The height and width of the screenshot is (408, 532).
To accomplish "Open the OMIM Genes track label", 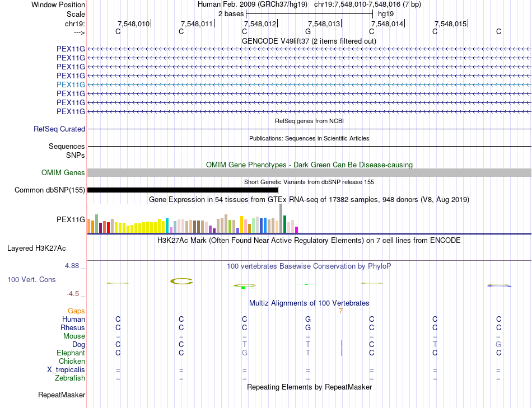I will 63,172.
